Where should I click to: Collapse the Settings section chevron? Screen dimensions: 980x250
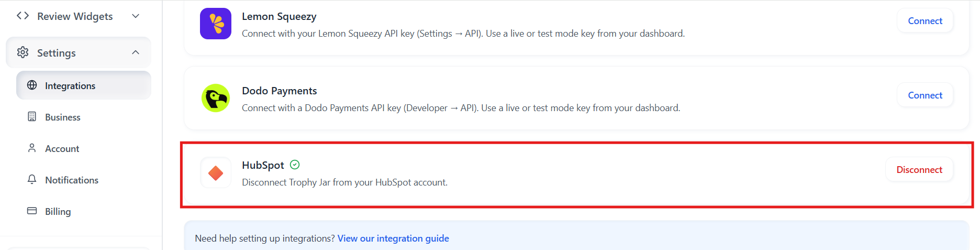136,52
